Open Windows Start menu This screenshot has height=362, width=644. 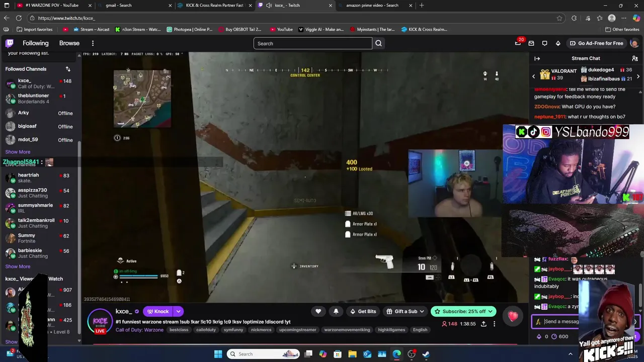(x=218, y=354)
